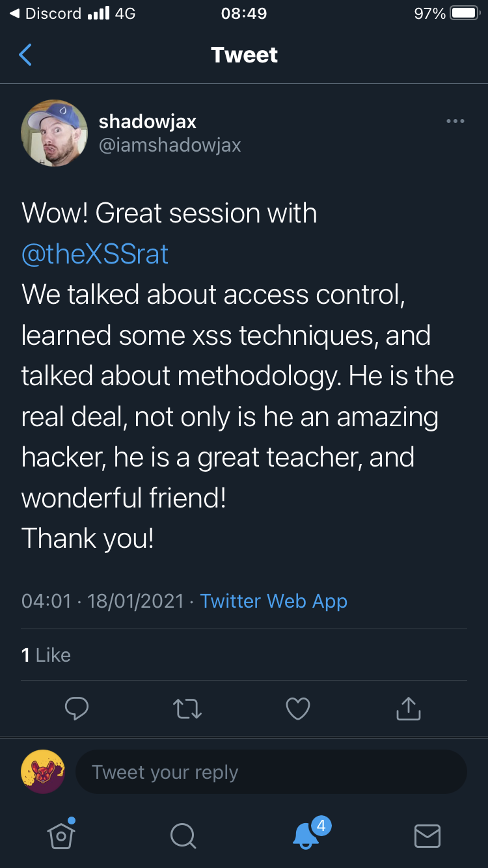Open the @theXSSrat mention link

95,254
